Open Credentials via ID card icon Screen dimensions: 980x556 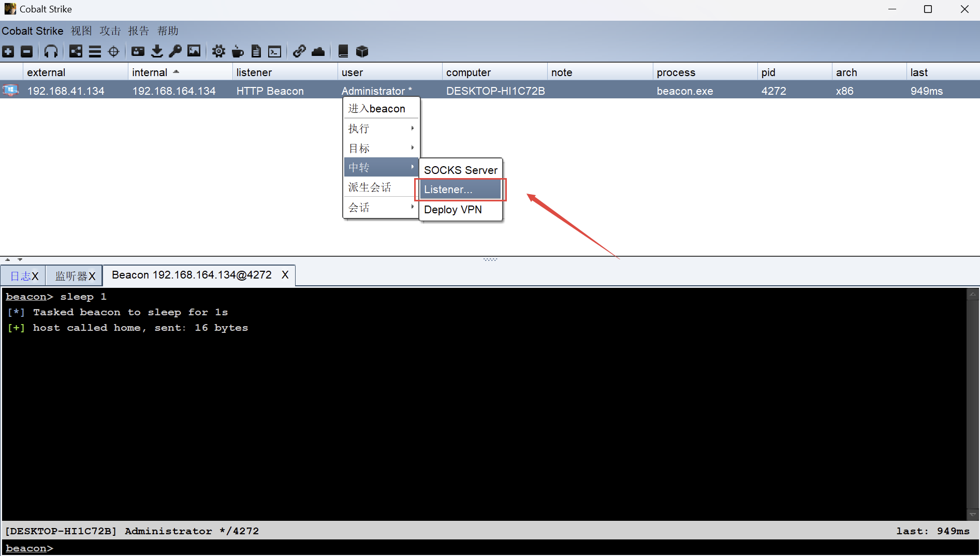[x=138, y=51]
